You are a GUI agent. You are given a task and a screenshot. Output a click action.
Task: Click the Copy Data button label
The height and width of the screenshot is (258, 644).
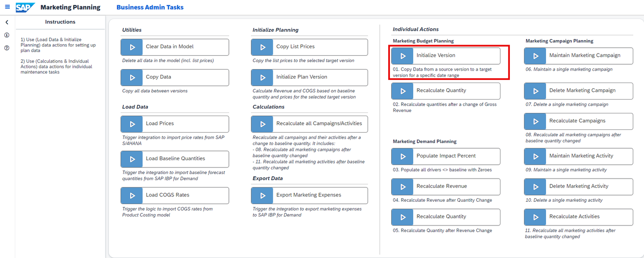(x=158, y=77)
